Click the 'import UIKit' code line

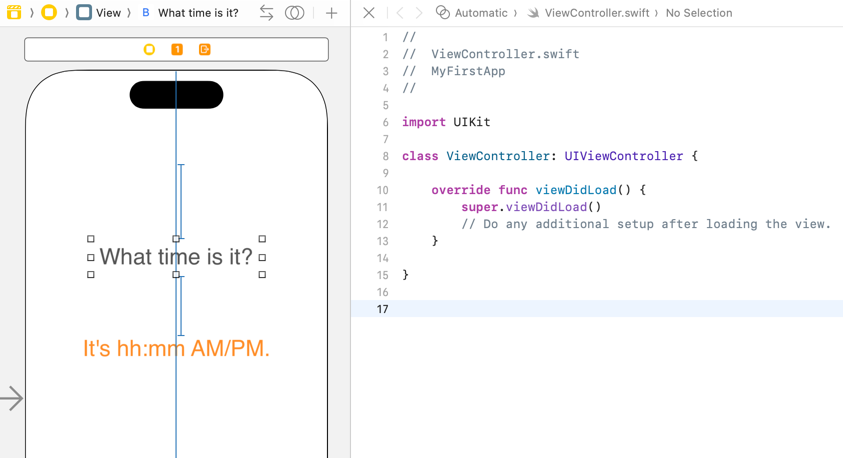click(x=446, y=122)
